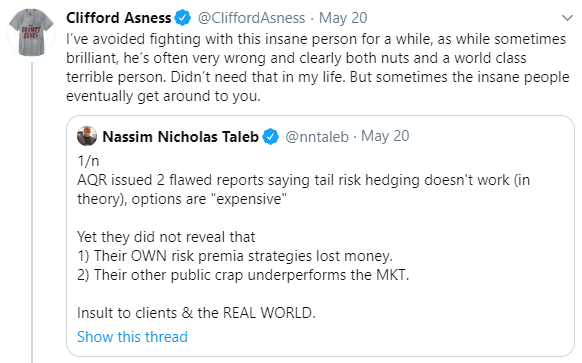Click the verified badge beside Clifford Asness
This screenshot has height=363, width=582.
pos(183,18)
